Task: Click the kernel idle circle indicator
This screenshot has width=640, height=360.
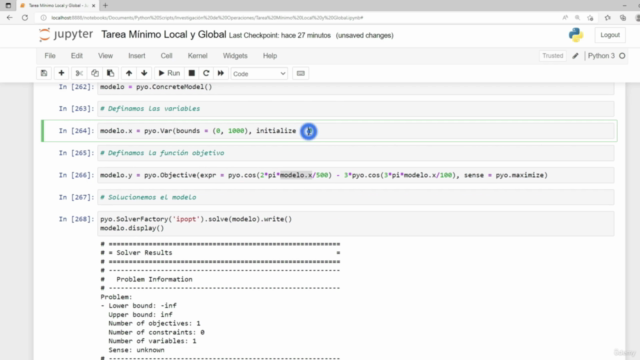Action: click(622, 56)
